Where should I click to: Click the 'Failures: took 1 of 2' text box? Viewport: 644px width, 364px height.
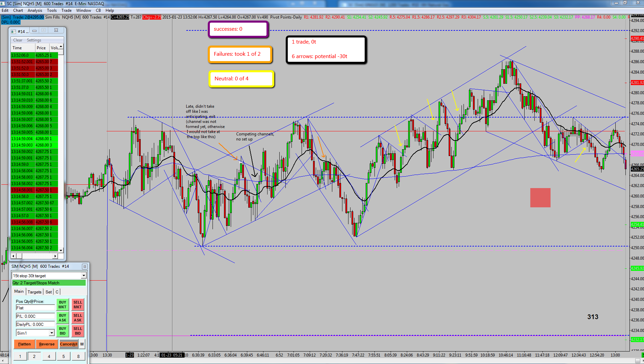[x=240, y=54]
